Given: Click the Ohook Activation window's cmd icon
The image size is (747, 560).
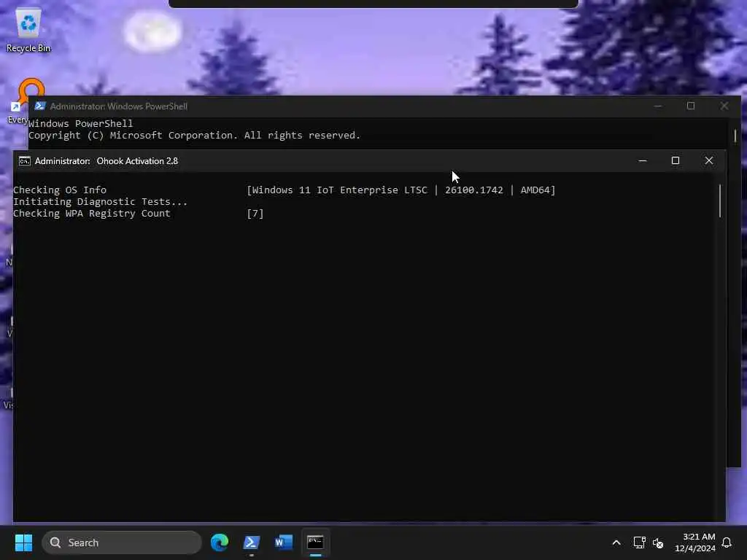Looking at the screenshot, I should (24, 161).
